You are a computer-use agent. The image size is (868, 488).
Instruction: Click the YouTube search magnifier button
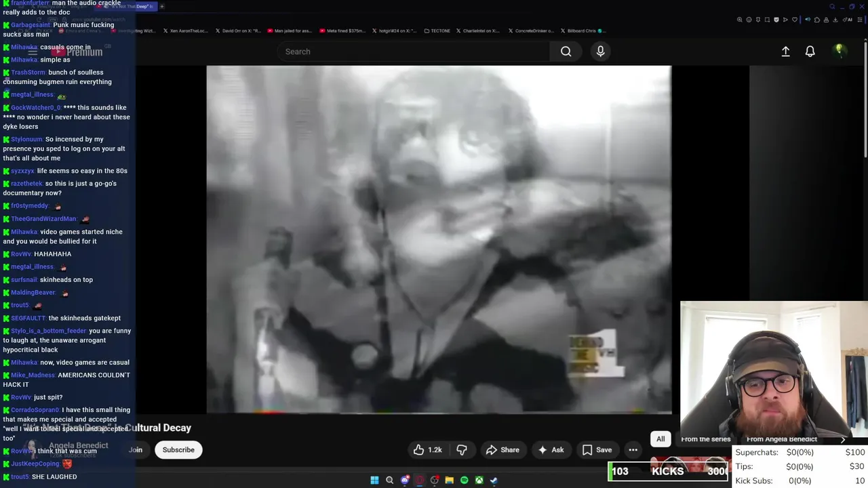pos(566,52)
